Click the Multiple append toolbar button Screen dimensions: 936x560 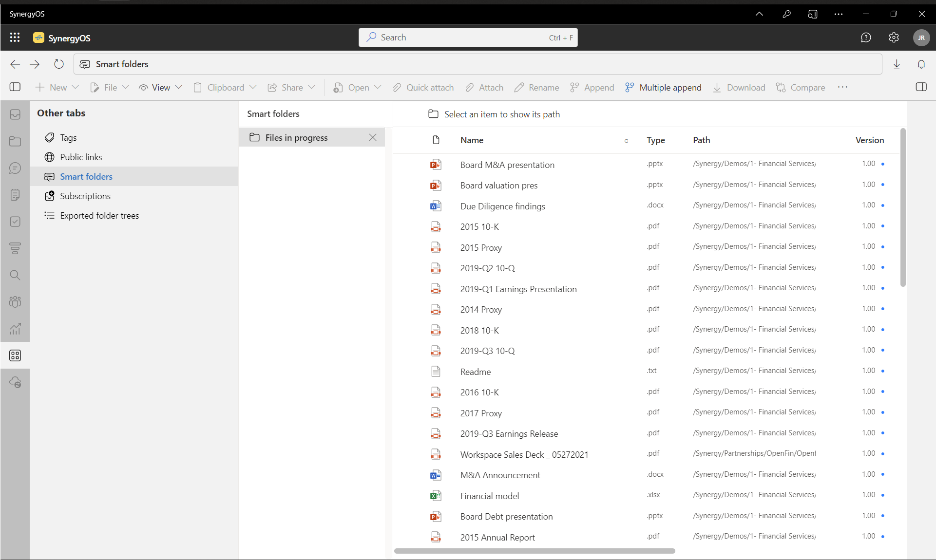pos(663,88)
